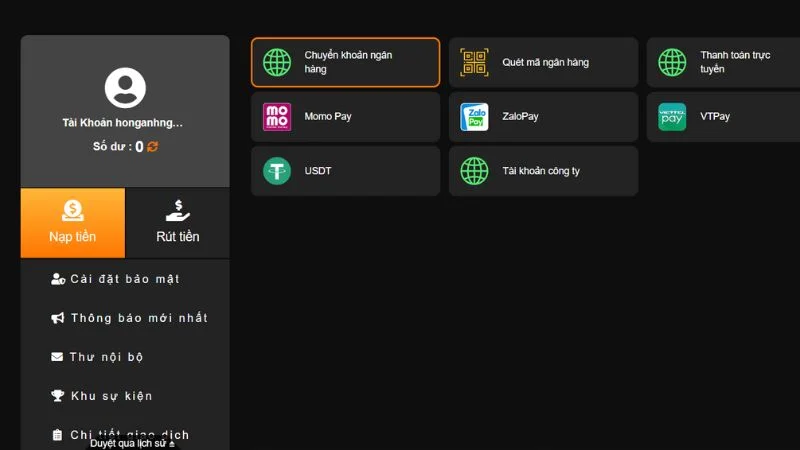Click globe icon for Tài khoản công ty

click(474, 171)
